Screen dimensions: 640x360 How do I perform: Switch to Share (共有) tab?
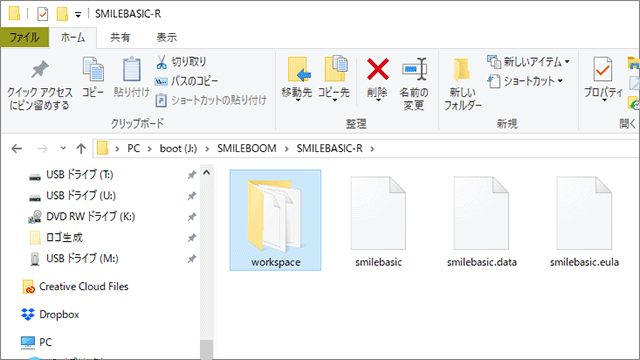120,38
